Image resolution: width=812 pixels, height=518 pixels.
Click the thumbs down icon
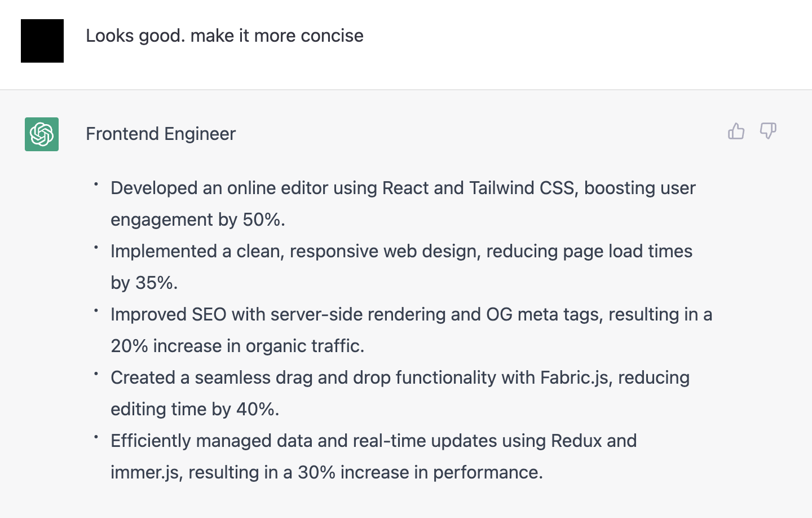(768, 131)
